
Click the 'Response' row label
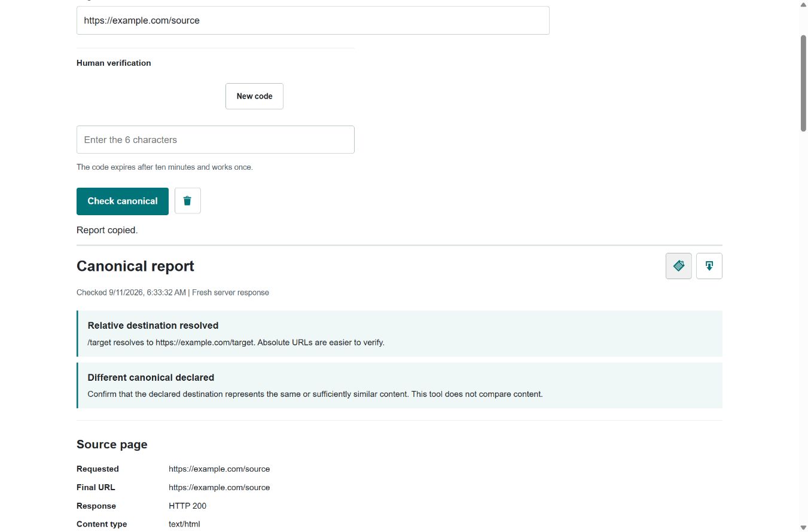[x=96, y=506]
